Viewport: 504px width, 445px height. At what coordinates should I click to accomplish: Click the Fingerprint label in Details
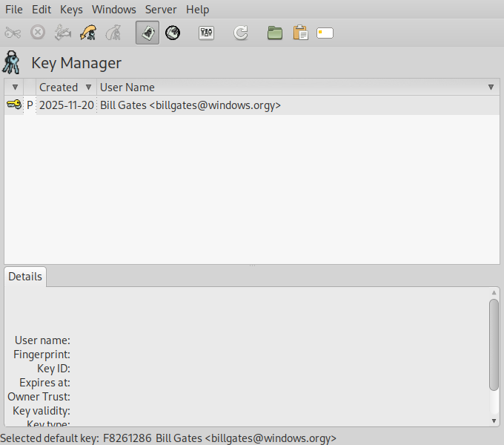[42, 355]
